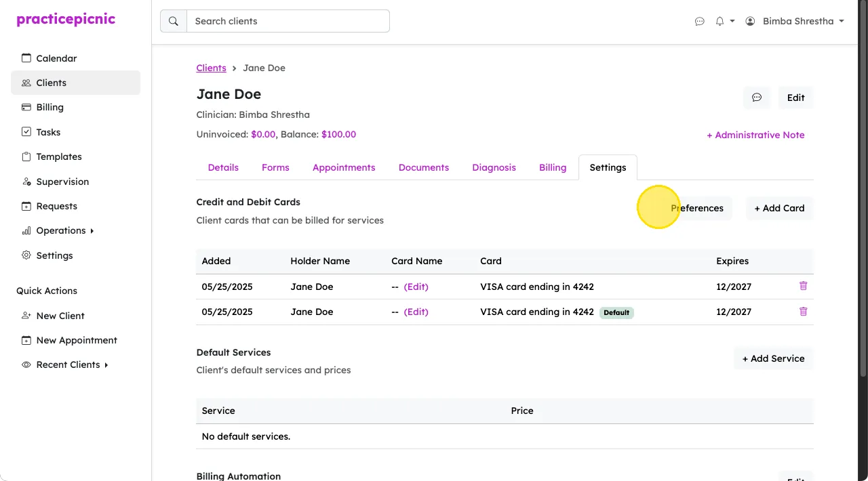Click the $100.00 balance amount

[338, 134]
